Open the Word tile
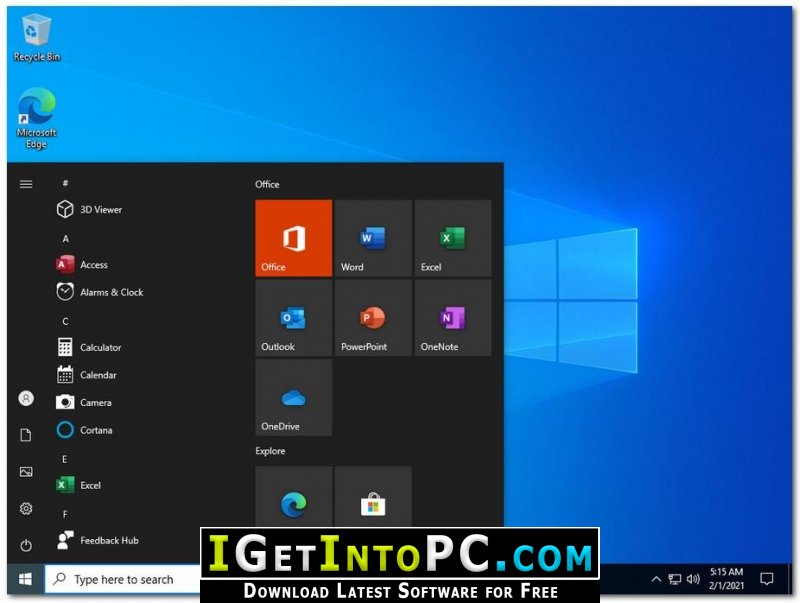 coord(373,238)
